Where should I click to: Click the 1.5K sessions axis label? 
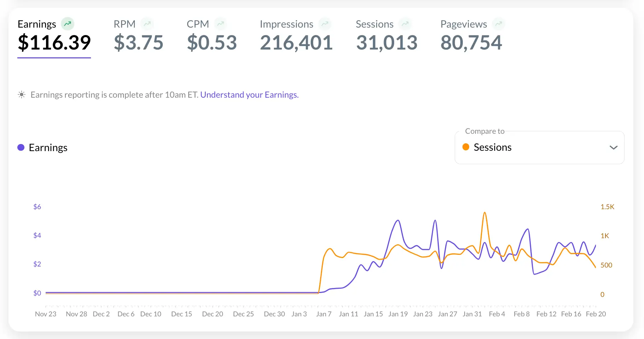608,207
